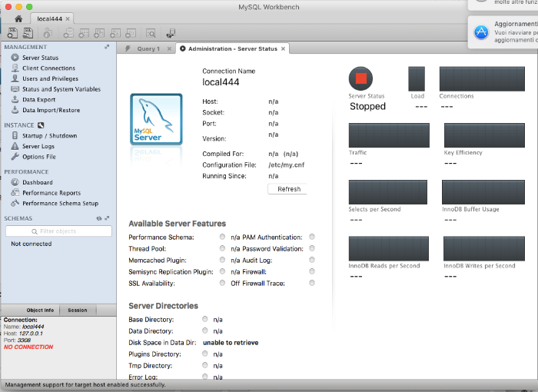This screenshot has height=392, width=538.
Task: Expand the MANAGEMENT panel
Action: pyautogui.click(x=107, y=47)
